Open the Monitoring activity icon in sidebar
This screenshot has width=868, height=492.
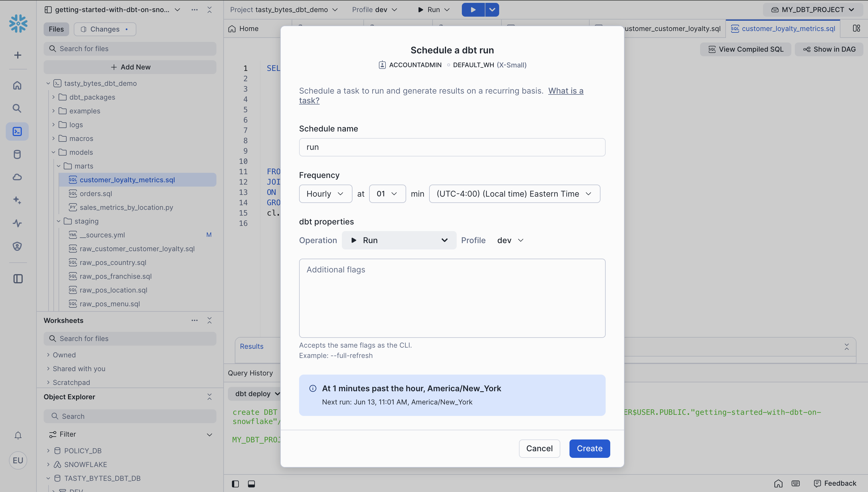tap(17, 223)
